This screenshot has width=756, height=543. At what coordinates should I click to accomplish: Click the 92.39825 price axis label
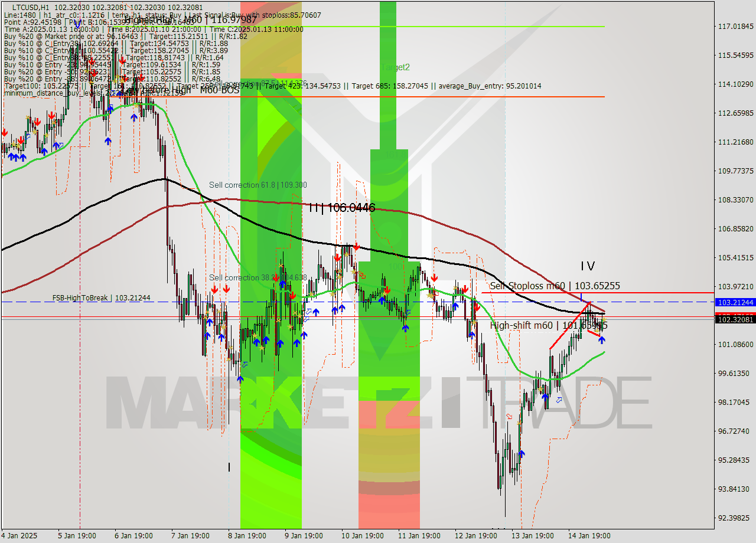[x=733, y=518]
